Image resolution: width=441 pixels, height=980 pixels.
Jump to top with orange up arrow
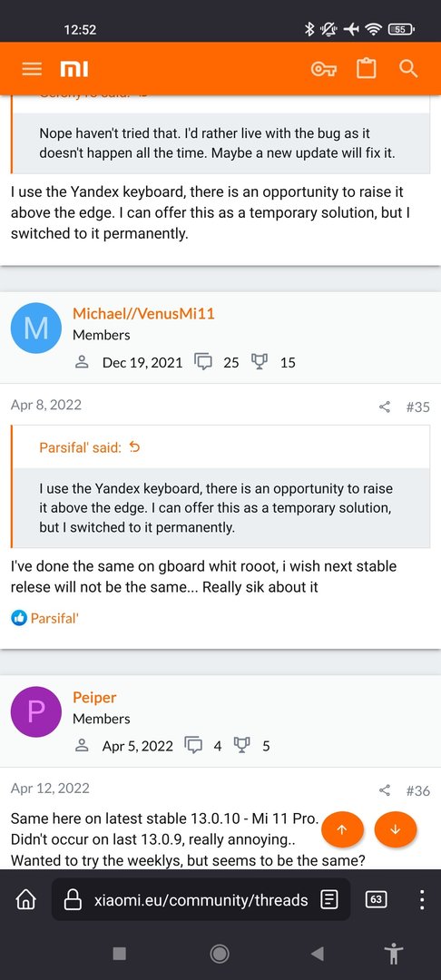342,829
